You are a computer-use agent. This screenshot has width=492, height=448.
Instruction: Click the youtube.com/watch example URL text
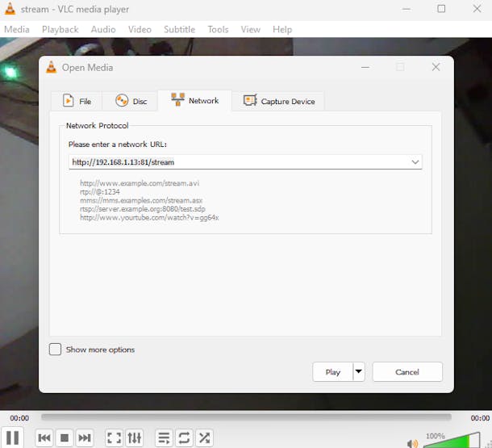[149, 218]
